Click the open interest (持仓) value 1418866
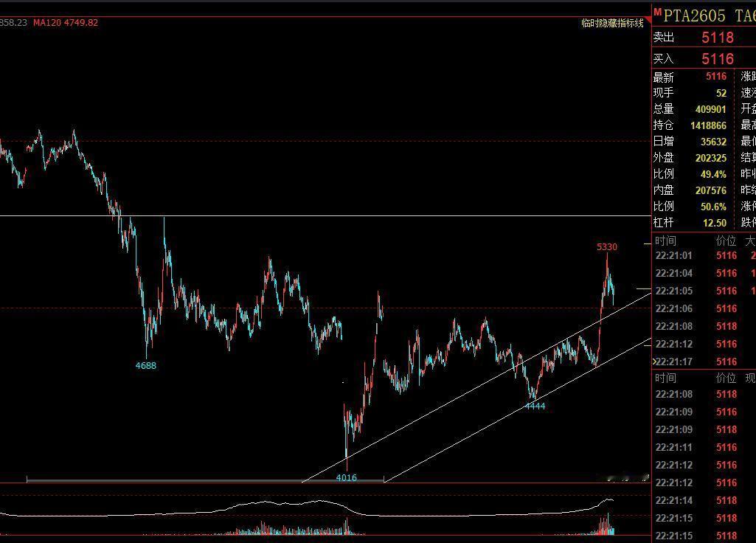 pos(708,125)
